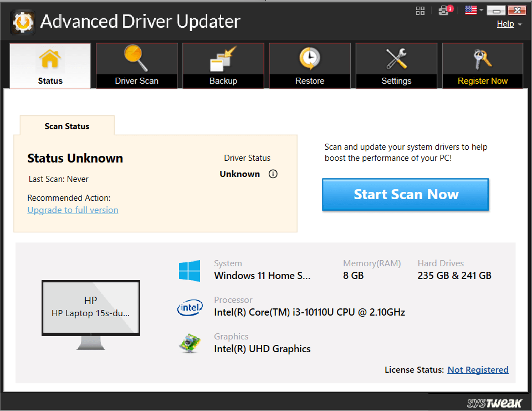This screenshot has height=411, width=532.
Task: Open the notification icon with red badge
Action: (444, 11)
